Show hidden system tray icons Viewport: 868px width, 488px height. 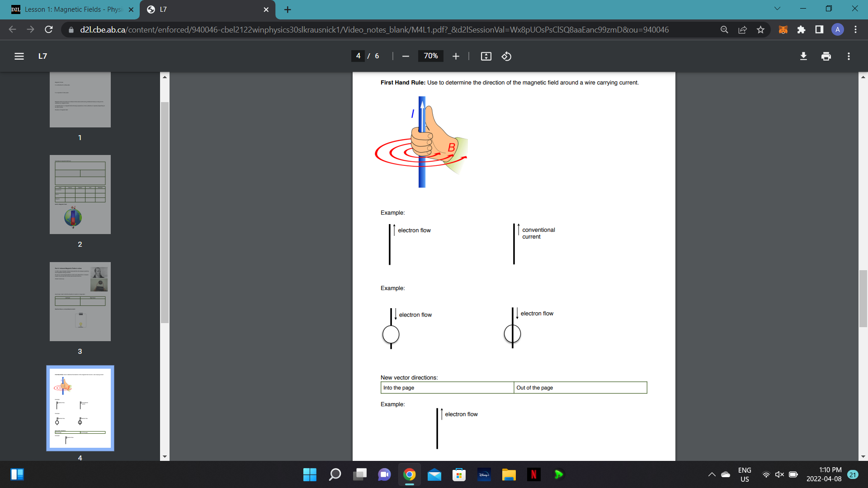point(712,474)
